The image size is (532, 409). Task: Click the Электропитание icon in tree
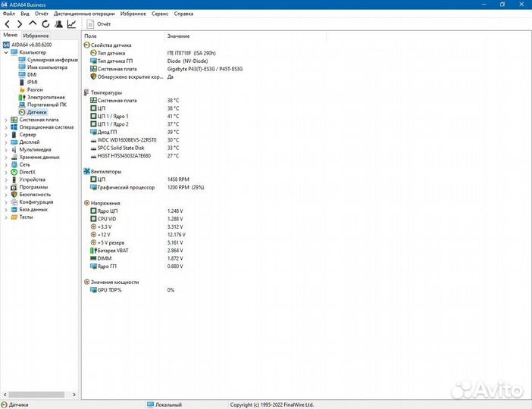(22, 97)
